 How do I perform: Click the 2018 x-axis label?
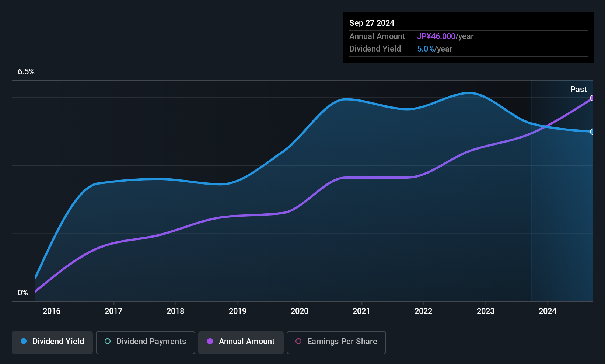[175, 311]
